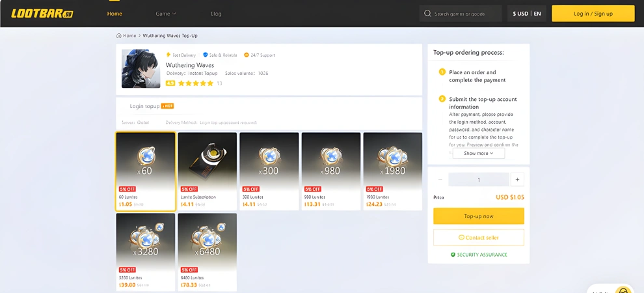The height and width of the screenshot is (293, 644).
Task: Select the Lunite Subscription package
Action: pyautogui.click(x=207, y=171)
